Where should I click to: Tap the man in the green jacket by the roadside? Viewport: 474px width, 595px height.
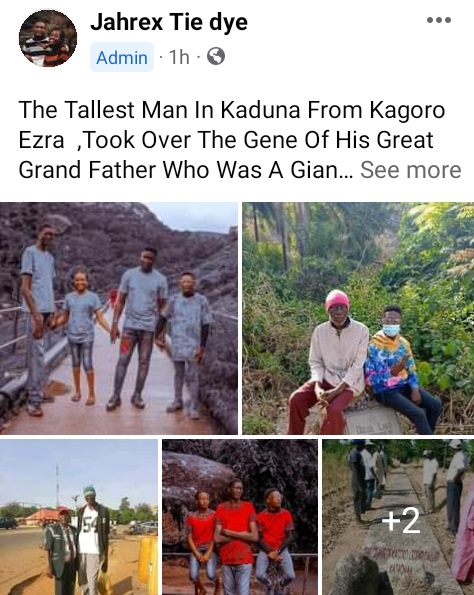point(62,550)
